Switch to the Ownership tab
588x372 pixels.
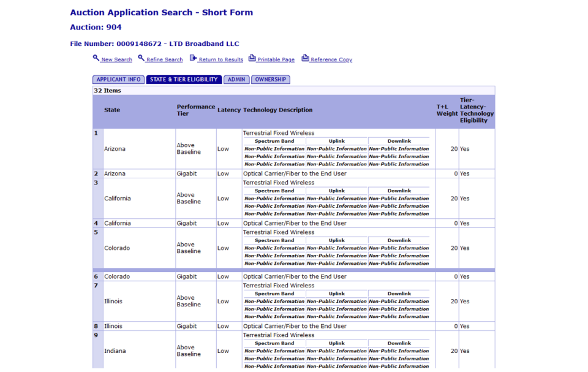[x=270, y=80]
